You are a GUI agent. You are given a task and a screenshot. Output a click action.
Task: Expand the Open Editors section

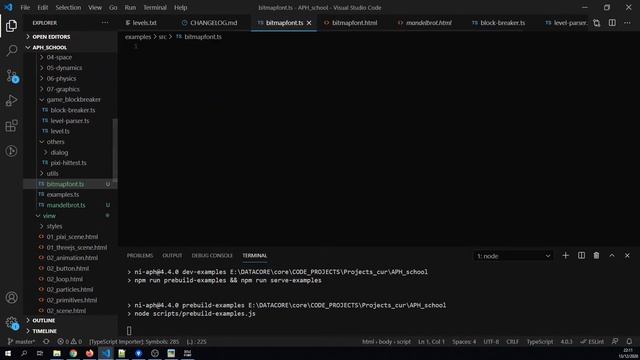[70, 37]
